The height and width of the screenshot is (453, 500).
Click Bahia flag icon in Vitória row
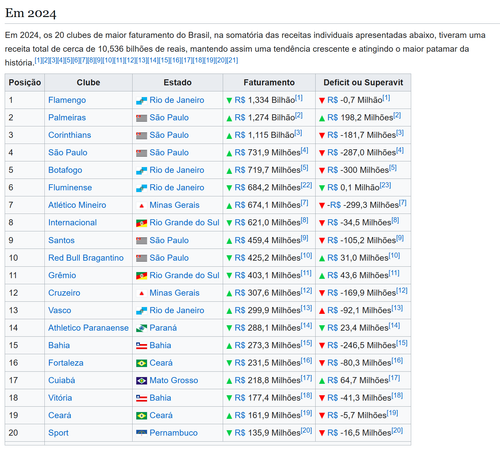[x=141, y=398]
